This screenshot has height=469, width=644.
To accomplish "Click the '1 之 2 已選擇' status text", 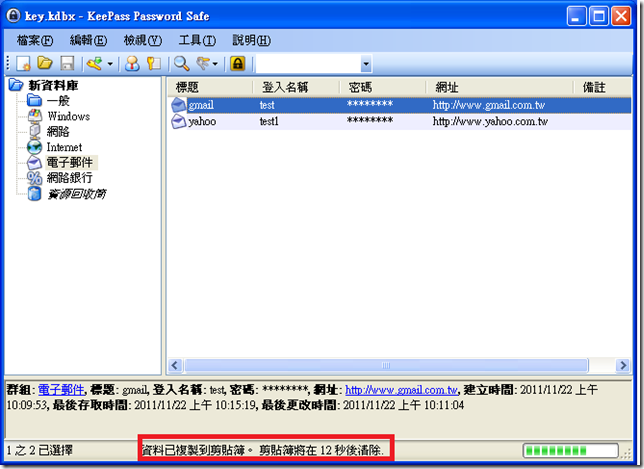I will [x=40, y=451].
